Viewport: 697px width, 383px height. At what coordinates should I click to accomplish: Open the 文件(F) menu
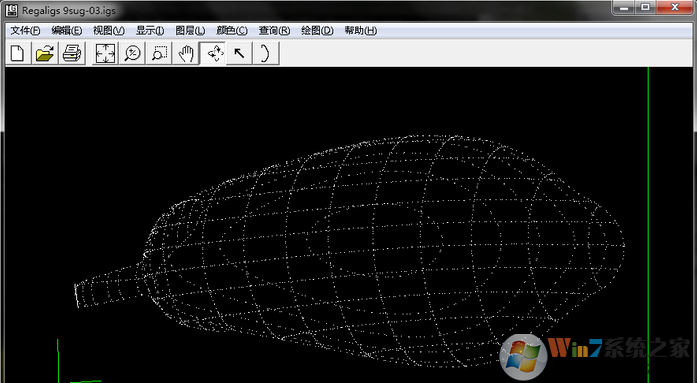coord(25,31)
